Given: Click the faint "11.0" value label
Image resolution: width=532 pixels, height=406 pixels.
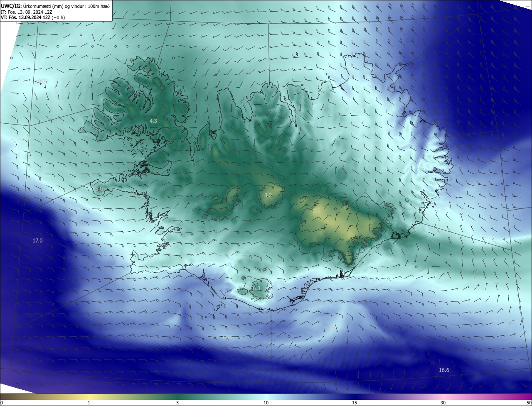Looking at the screenshot, I should pos(227,337).
